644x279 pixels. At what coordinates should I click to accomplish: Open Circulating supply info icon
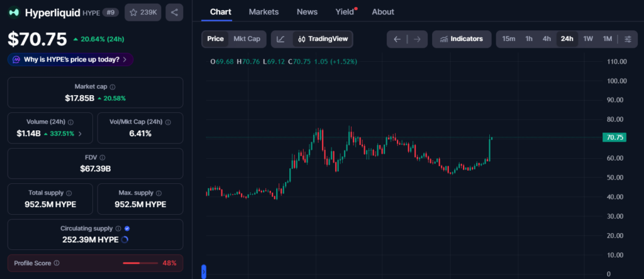(118, 229)
